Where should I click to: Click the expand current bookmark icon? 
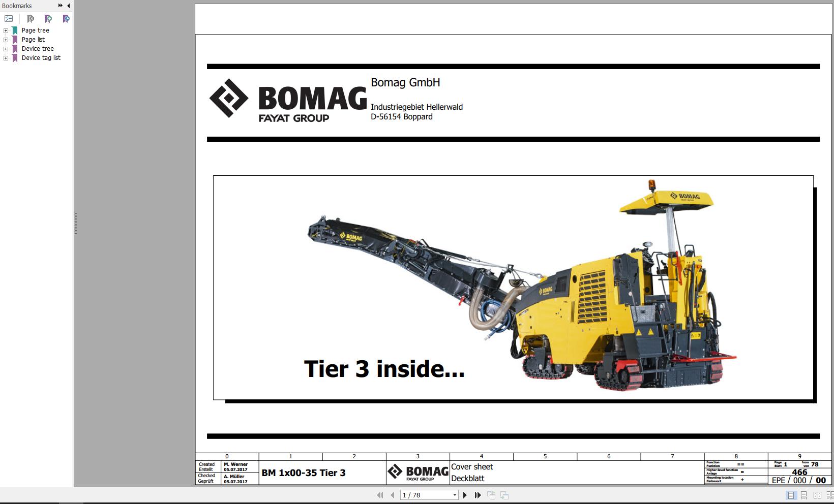(66, 19)
